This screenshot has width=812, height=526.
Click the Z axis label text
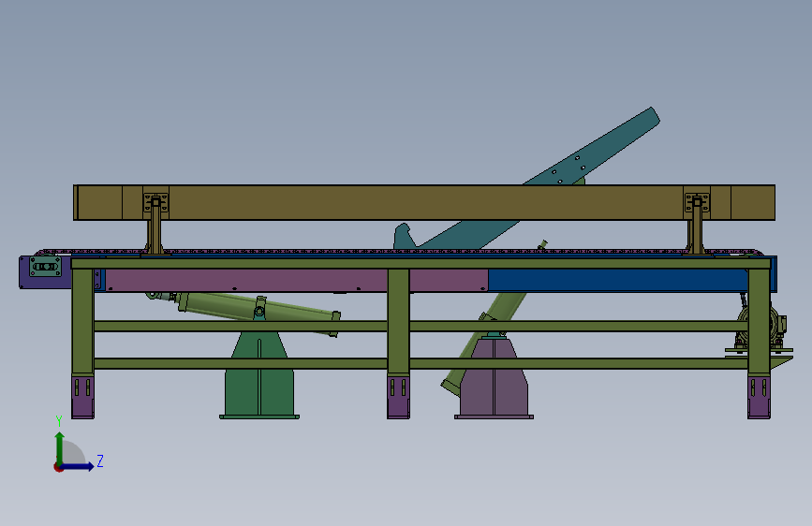click(100, 460)
